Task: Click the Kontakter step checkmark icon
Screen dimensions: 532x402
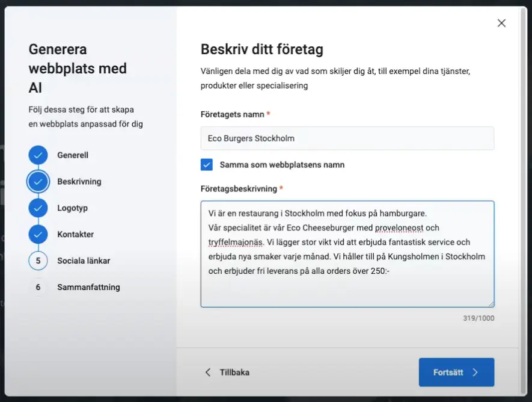Action: 38,234
